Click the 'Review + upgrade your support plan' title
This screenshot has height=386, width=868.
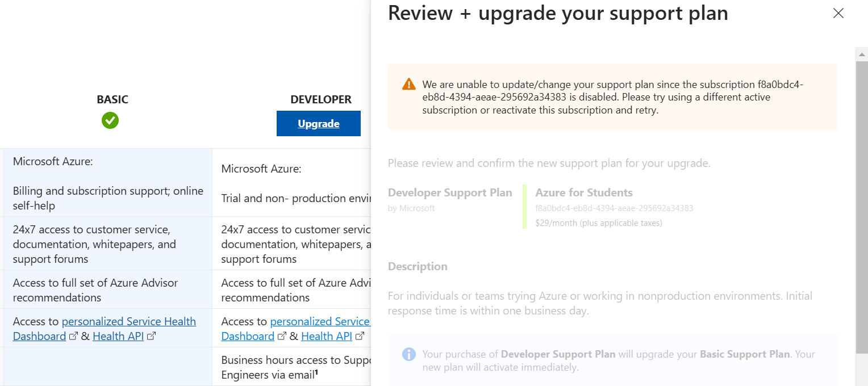[558, 13]
